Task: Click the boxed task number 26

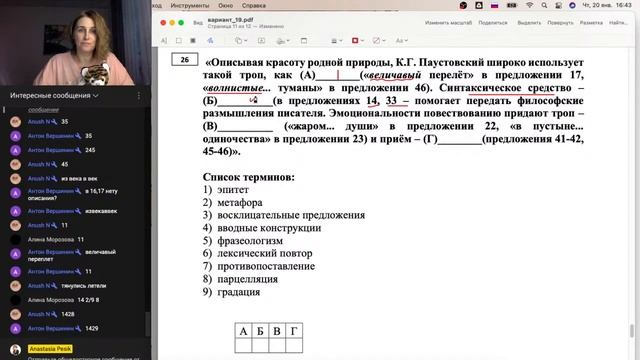Action: coord(184,60)
